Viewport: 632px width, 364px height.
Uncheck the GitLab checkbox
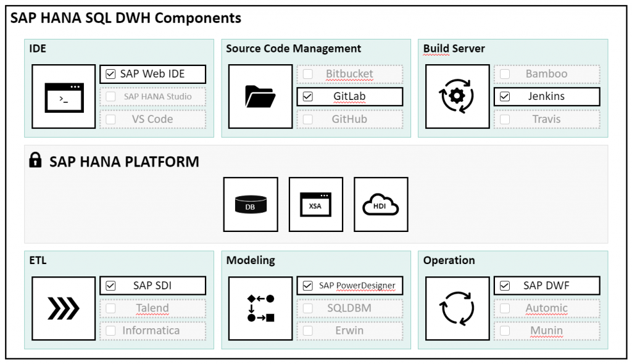pos(307,97)
